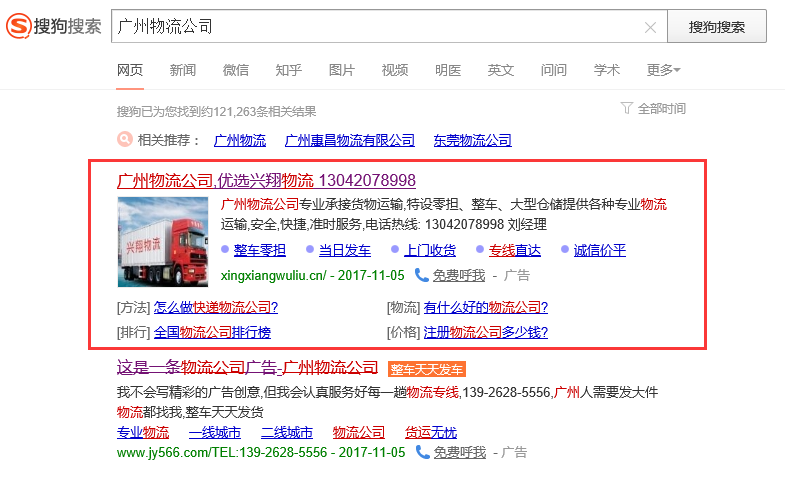Viewport: 785px width, 488px height.
Task: Open the red truck thumbnail image
Action: click(x=163, y=242)
